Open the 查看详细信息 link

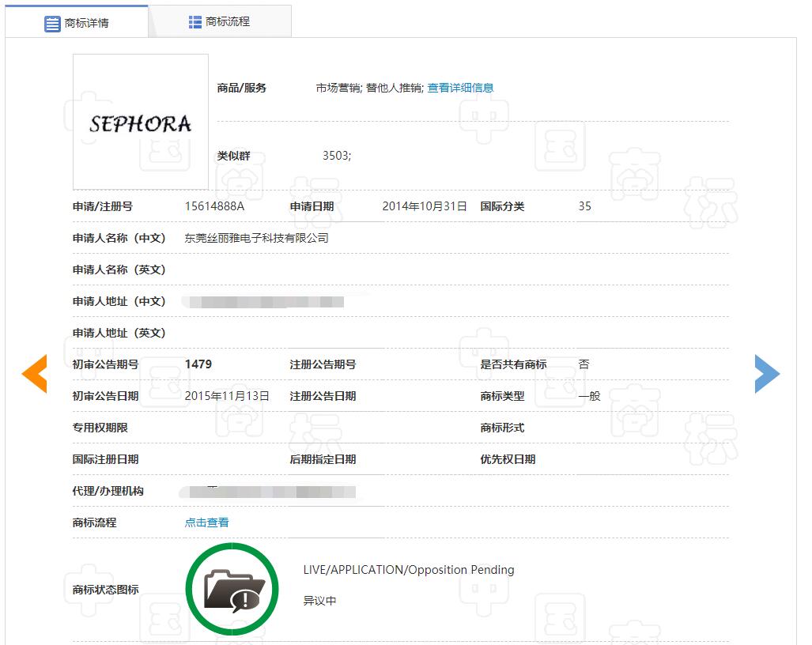[x=460, y=88]
